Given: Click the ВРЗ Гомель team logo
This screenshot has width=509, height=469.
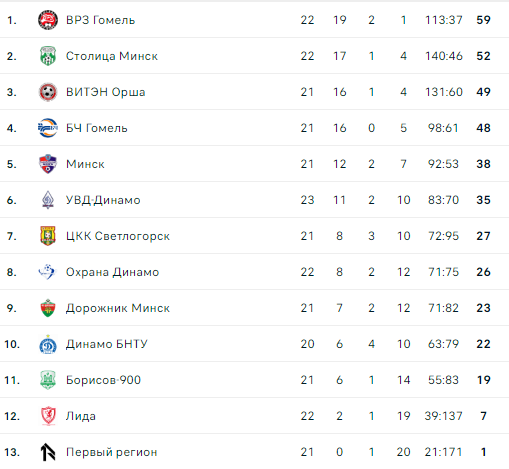Looking at the screenshot, I should [x=48, y=20].
